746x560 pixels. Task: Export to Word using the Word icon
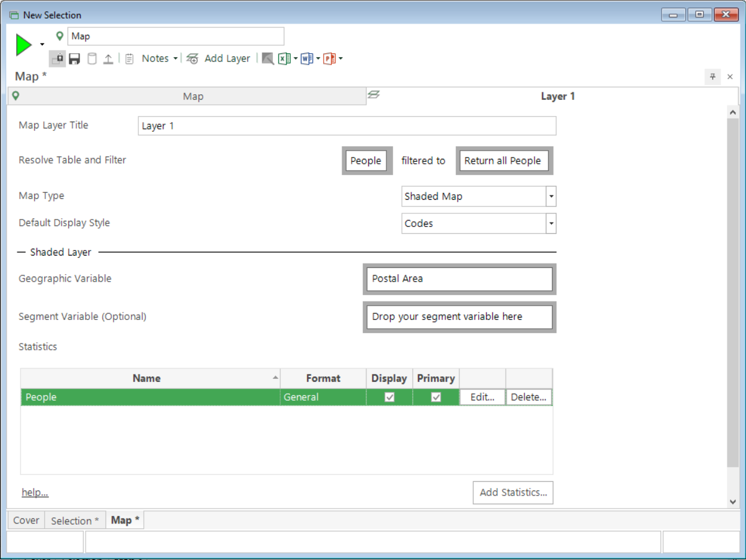tap(307, 59)
